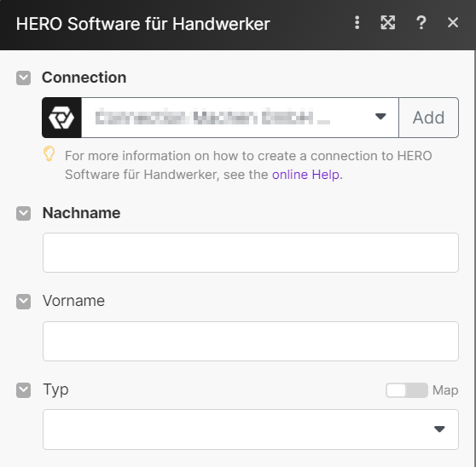Collapse the Nachname field chevron

click(x=23, y=214)
